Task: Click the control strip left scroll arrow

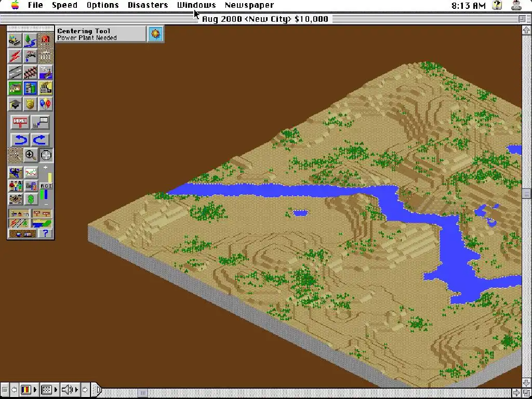Action: pos(14,390)
